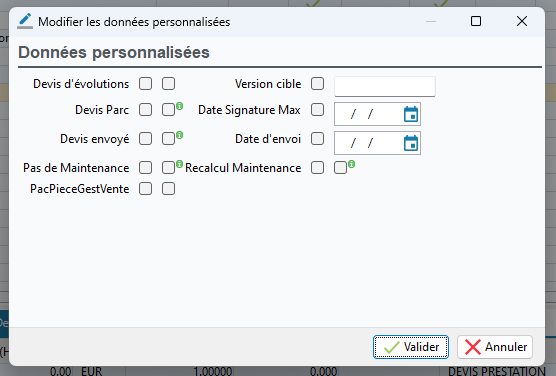This screenshot has width=556, height=376.
Task: Toggle first Devis envoyé checkbox
Action: pyautogui.click(x=145, y=139)
